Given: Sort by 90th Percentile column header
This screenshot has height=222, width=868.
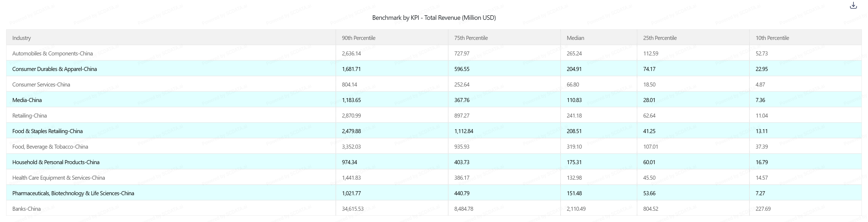Looking at the screenshot, I should (x=359, y=38).
